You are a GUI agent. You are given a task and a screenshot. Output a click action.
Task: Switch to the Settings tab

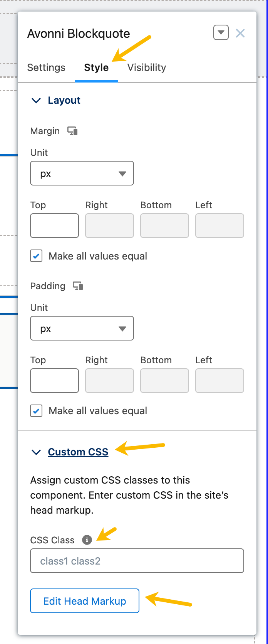46,67
